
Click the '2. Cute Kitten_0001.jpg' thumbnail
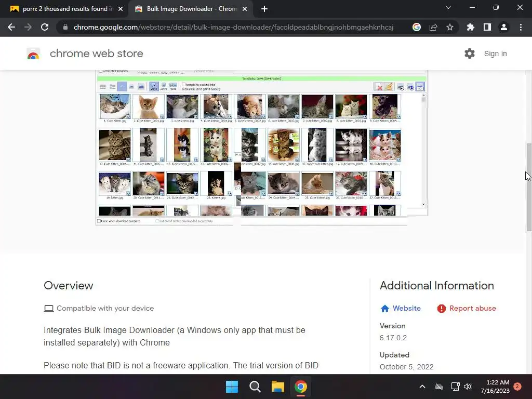pyautogui.click(x=149, y=107)
